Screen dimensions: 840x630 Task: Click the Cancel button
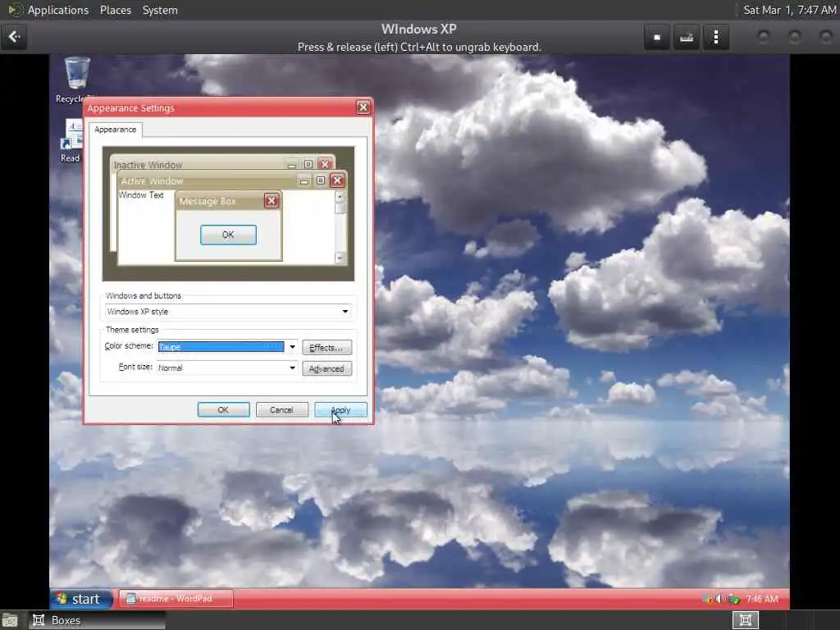coord(282,410)
